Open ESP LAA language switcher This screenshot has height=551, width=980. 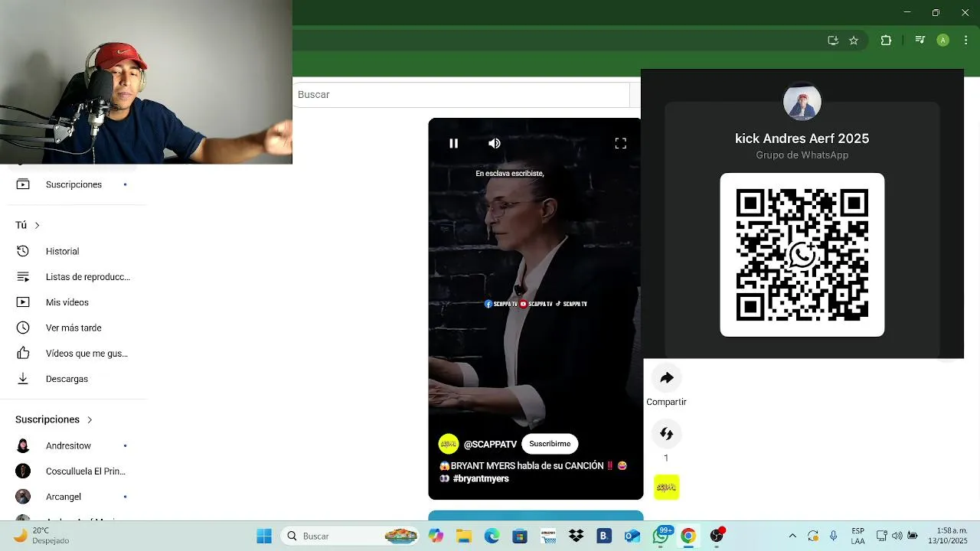click(858, 536)
